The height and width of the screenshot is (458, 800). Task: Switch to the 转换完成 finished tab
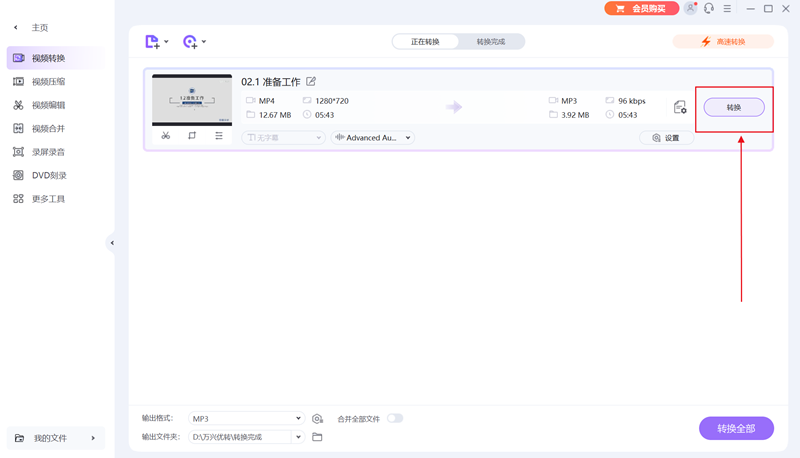(491, 42)
